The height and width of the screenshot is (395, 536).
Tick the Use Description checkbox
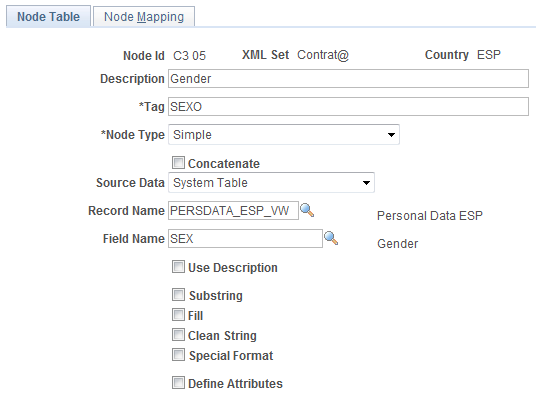pyautogui.click(x=178, y=267)
